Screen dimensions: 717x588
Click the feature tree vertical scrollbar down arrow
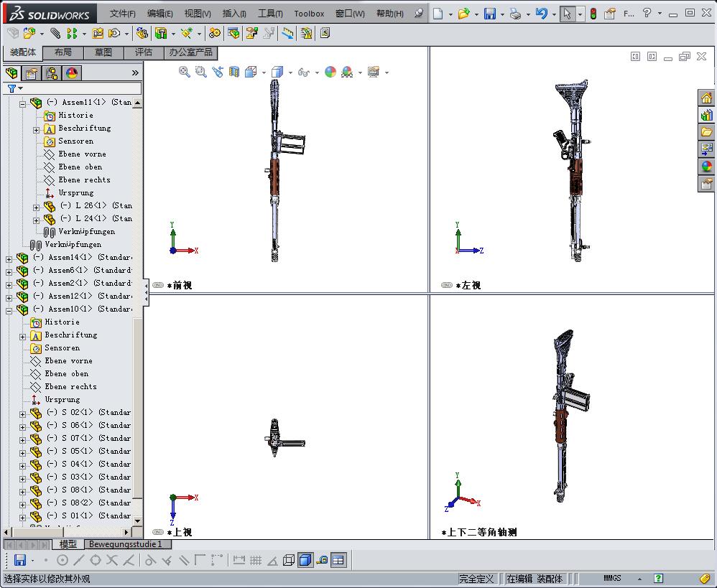click(x=138, y=521)
